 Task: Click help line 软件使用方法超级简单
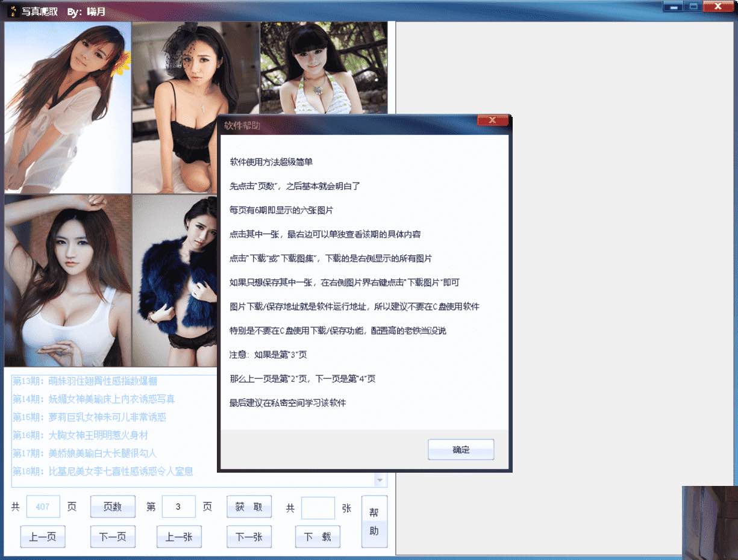tap(271, 162)
